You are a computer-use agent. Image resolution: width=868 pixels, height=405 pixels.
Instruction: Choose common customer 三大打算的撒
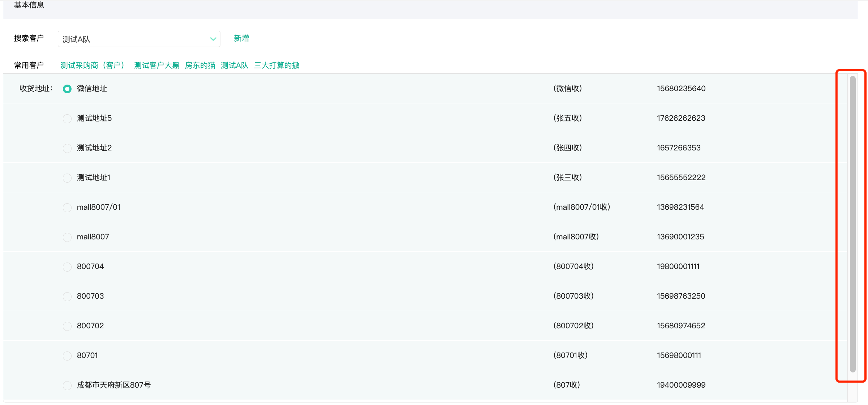coord(276,65)
